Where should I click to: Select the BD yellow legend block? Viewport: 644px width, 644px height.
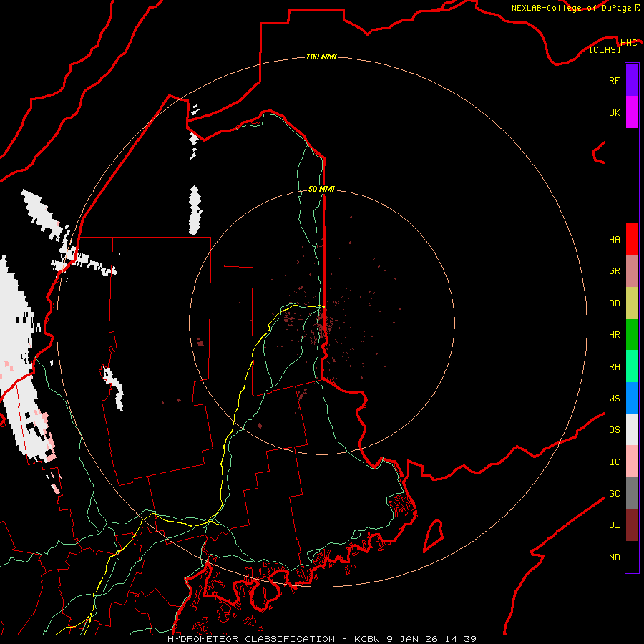coord(632,303)
